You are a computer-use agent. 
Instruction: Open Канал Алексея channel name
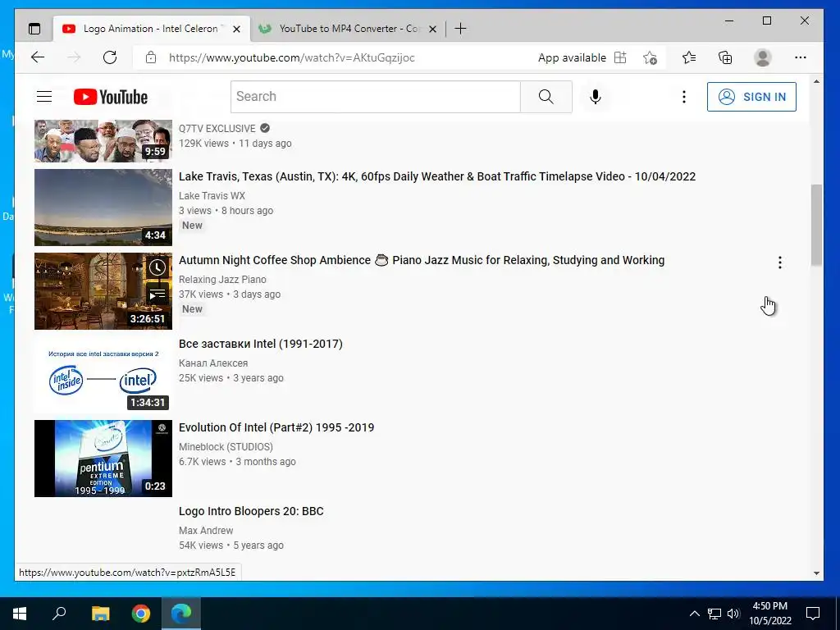(213, 363)
